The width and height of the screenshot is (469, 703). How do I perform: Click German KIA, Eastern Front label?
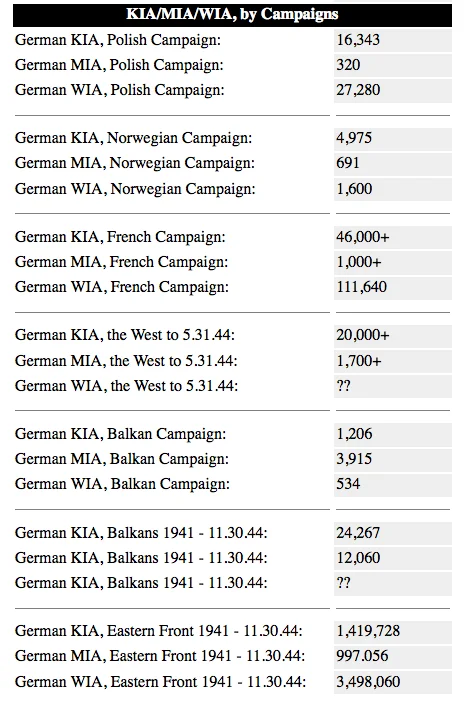coord(159,631)
